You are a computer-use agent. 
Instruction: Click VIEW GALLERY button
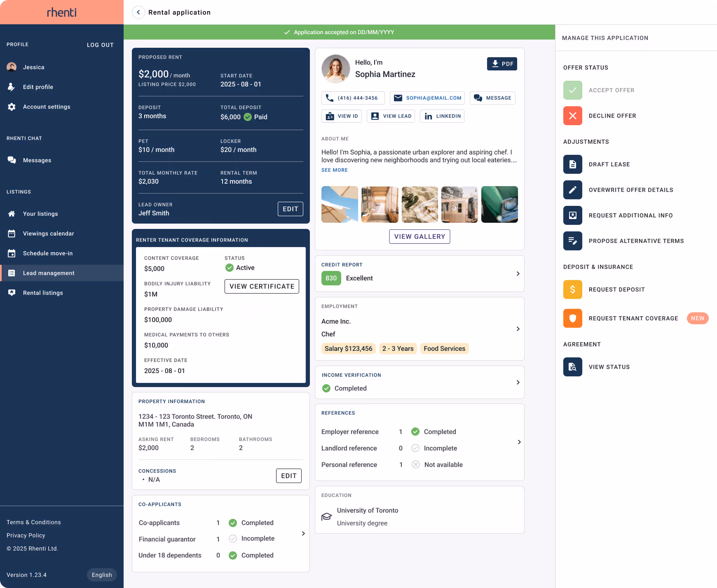(x=419, y=236)
